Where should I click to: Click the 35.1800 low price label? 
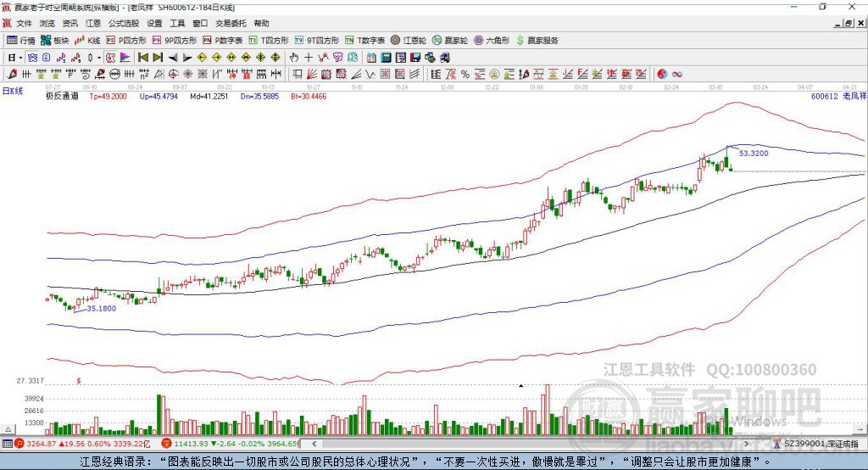102,309
